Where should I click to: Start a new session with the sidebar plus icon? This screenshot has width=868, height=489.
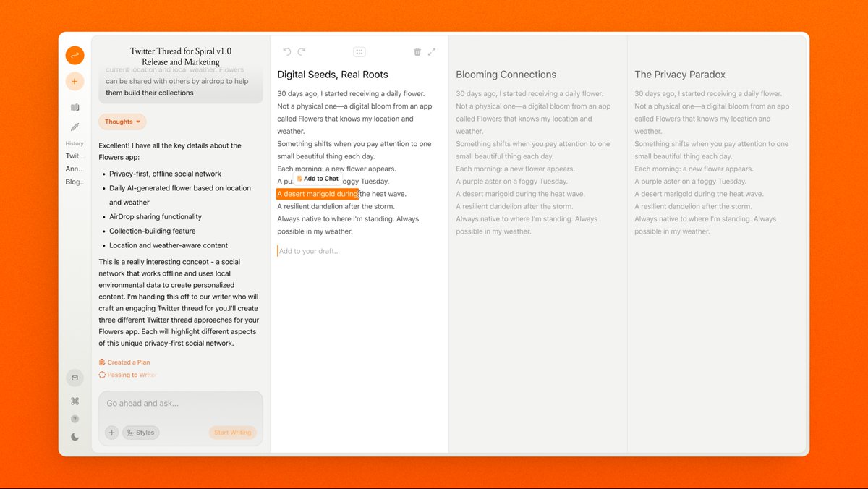coord(75,81)
